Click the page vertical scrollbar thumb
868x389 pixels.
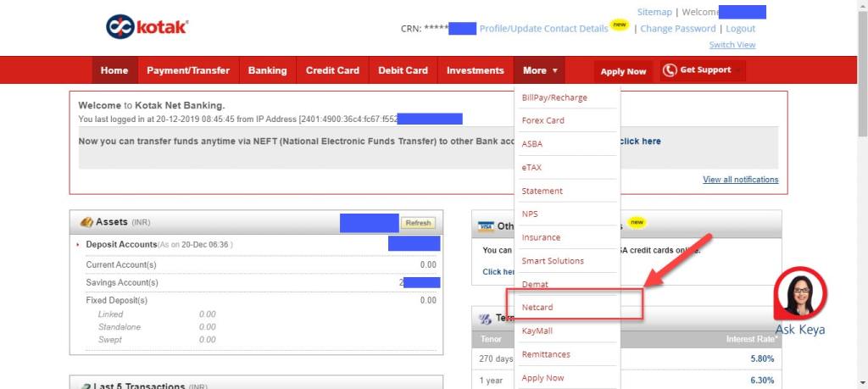click(862, 73)
